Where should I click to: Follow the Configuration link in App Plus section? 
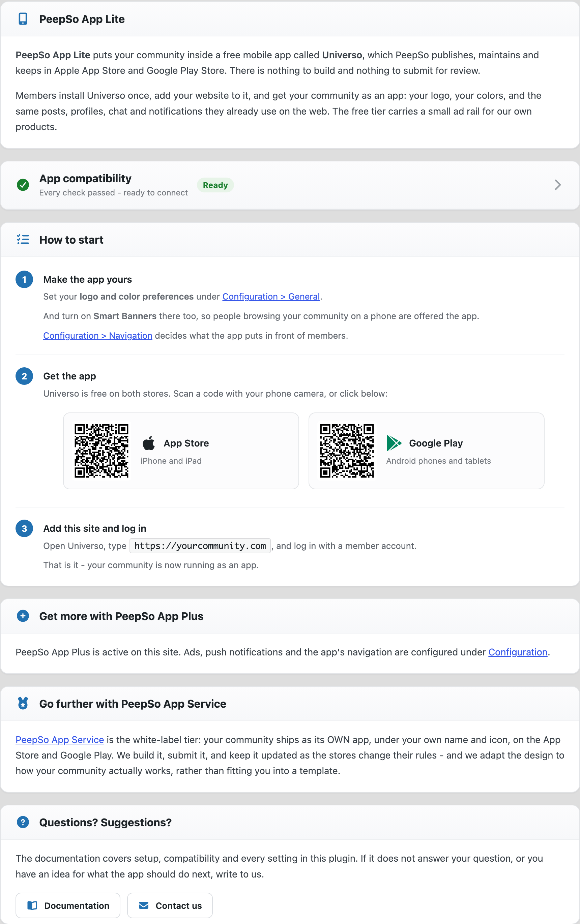point(518,652)
